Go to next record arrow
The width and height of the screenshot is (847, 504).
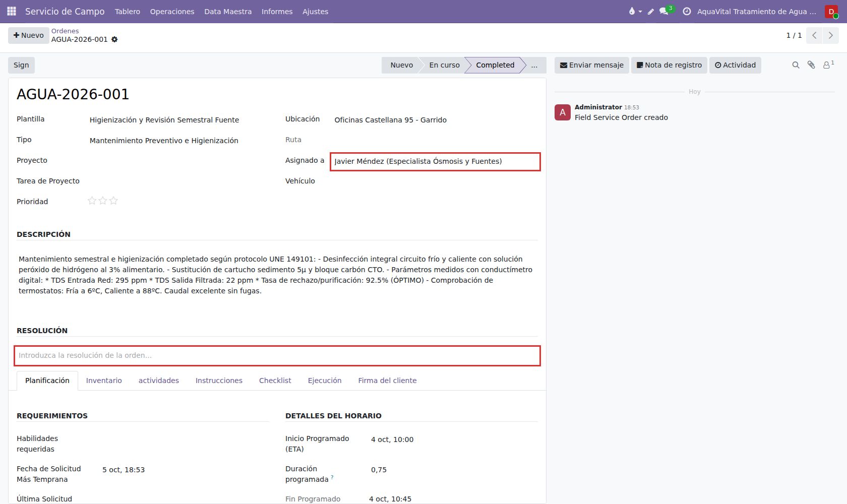point(830,35)
